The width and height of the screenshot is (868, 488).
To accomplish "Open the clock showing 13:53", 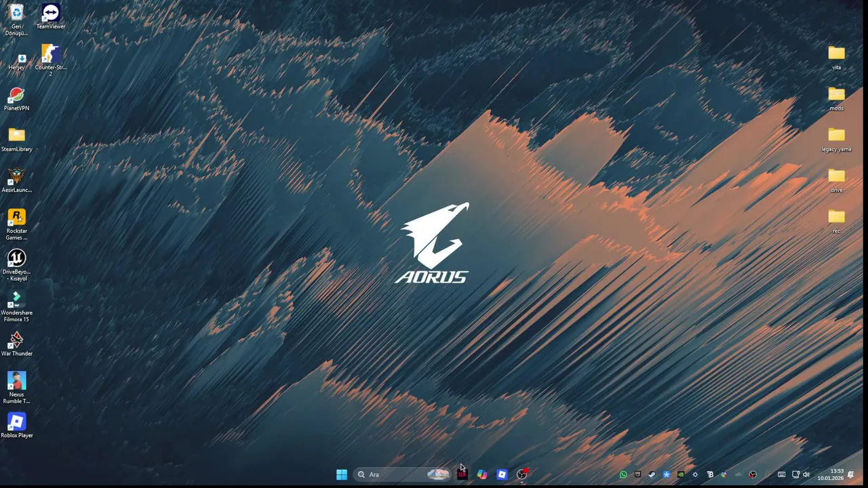I will click(x=831, y=474).
